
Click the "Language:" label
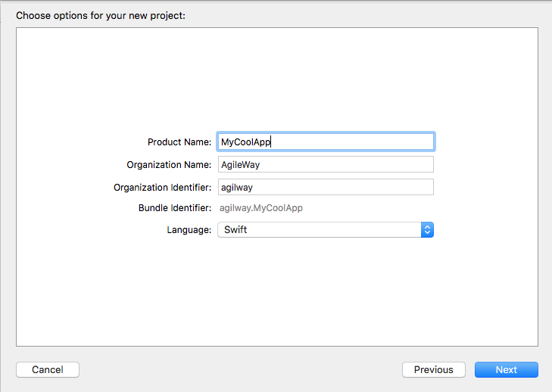tap(189, 230)
